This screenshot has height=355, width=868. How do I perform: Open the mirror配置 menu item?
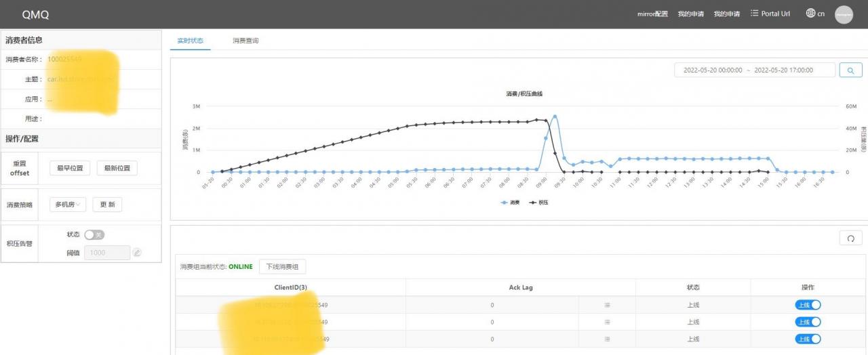point(652,14)
